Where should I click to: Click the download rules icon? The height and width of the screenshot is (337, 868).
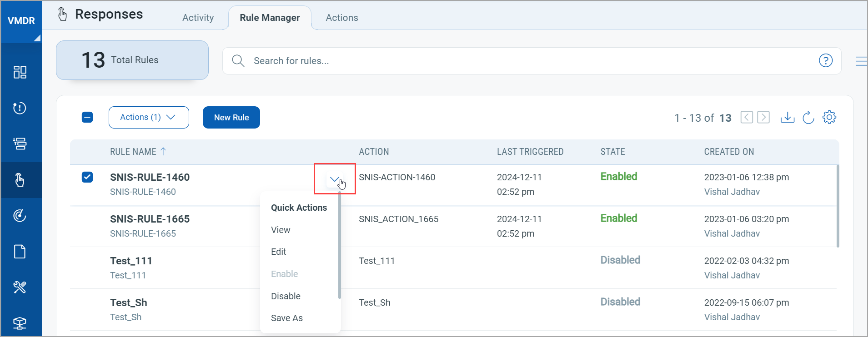[787, 118]
